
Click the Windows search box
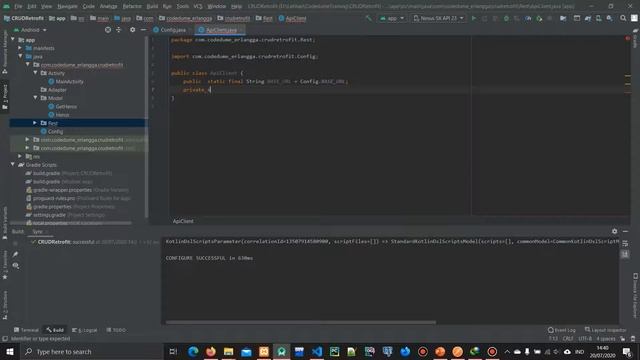coord(92,351)
